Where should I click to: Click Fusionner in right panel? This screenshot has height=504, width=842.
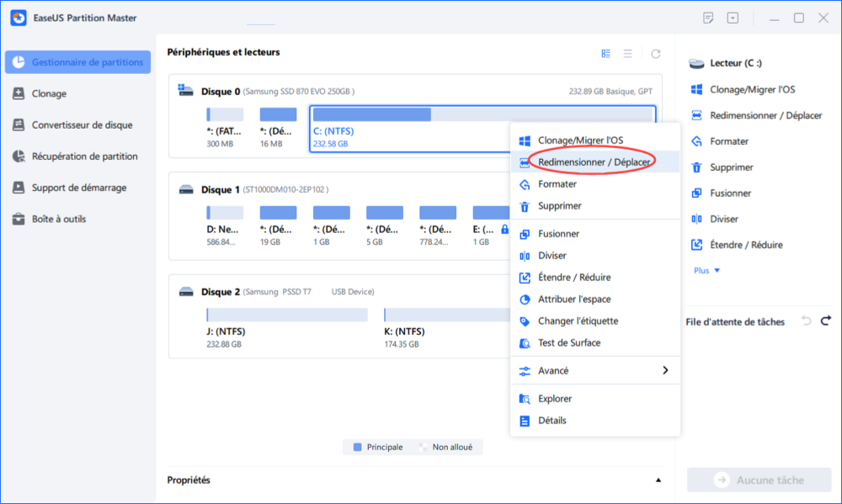tap(722, 194)
